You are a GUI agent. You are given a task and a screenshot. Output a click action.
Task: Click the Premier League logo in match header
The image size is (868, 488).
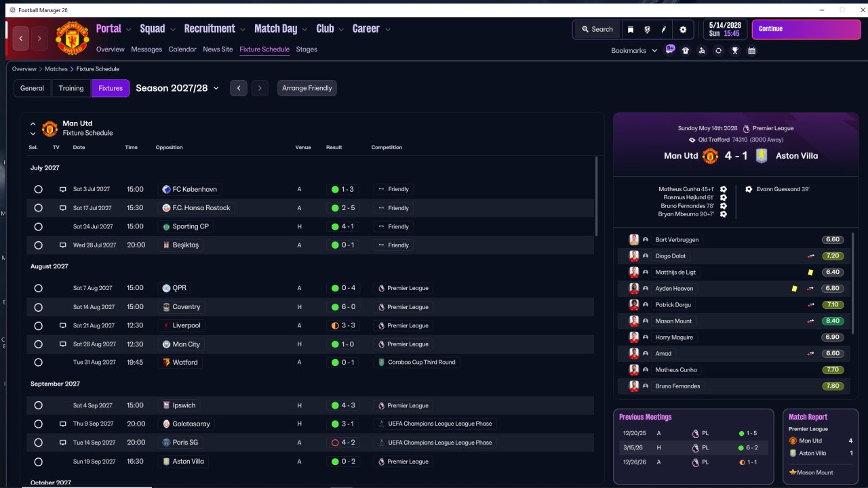click(746, 129)
